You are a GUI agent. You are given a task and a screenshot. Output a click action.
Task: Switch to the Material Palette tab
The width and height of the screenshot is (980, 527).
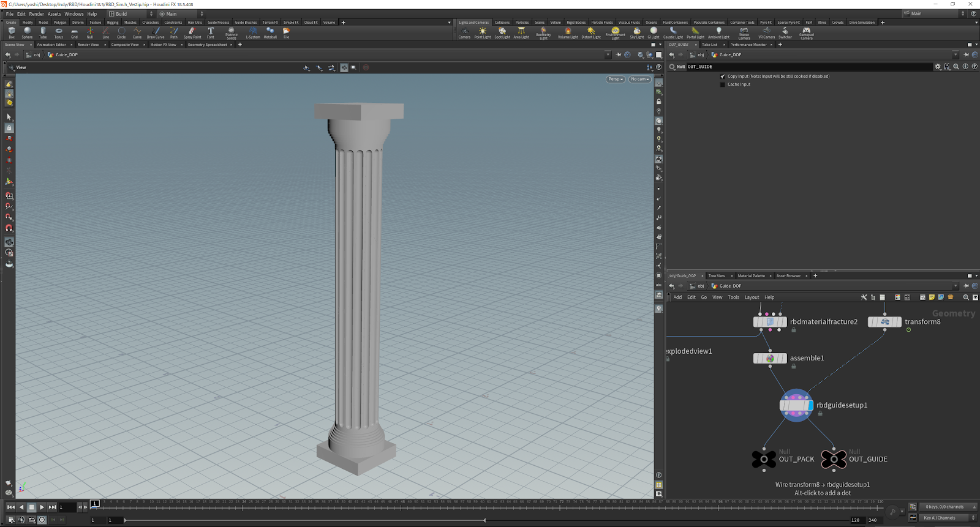(751, 276)
